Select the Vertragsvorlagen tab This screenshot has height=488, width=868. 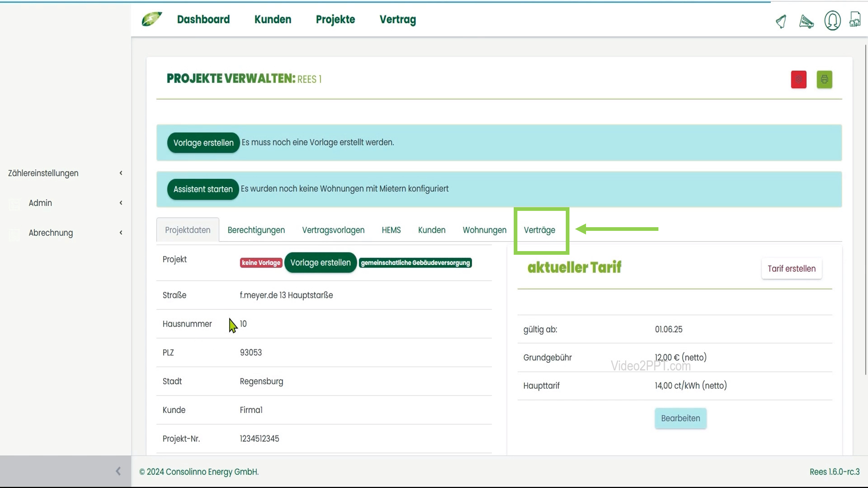click(x=333, y=230)
